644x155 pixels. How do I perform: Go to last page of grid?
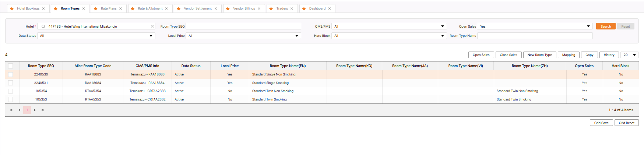43,110
